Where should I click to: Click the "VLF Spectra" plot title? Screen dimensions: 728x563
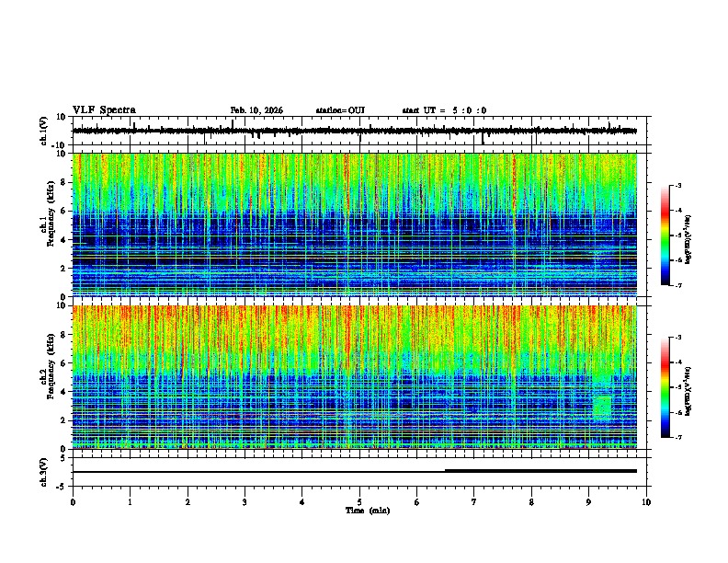104,110
